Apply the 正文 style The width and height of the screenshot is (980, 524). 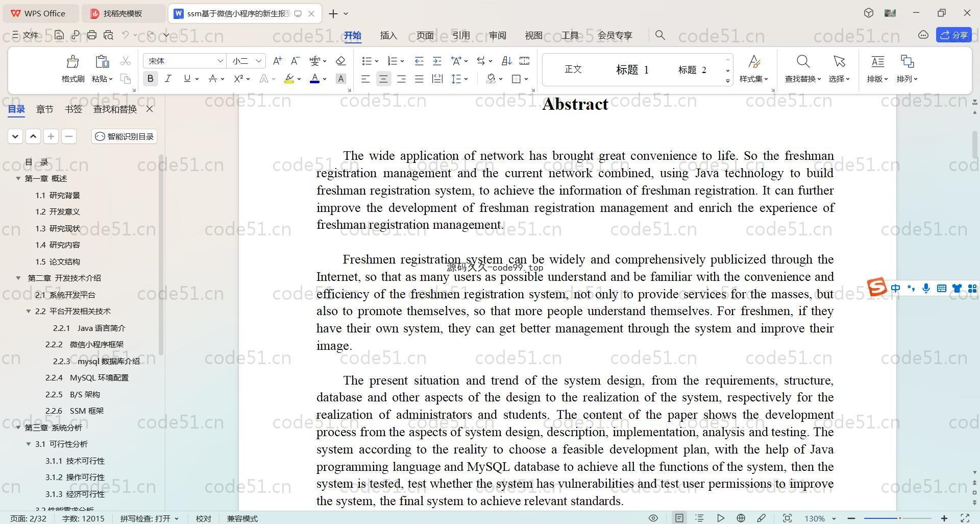coord(574,69)
